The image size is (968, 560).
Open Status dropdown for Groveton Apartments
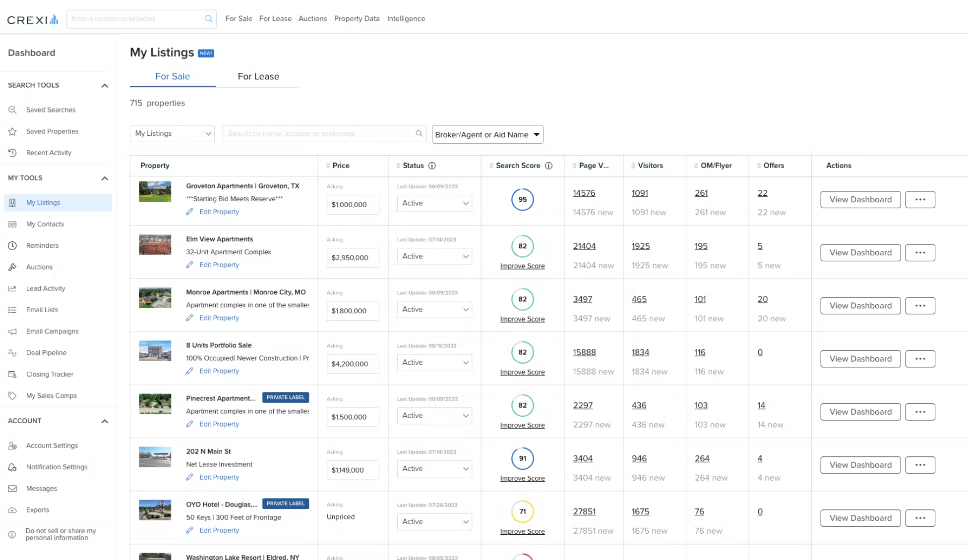click(x=434, y=203)
